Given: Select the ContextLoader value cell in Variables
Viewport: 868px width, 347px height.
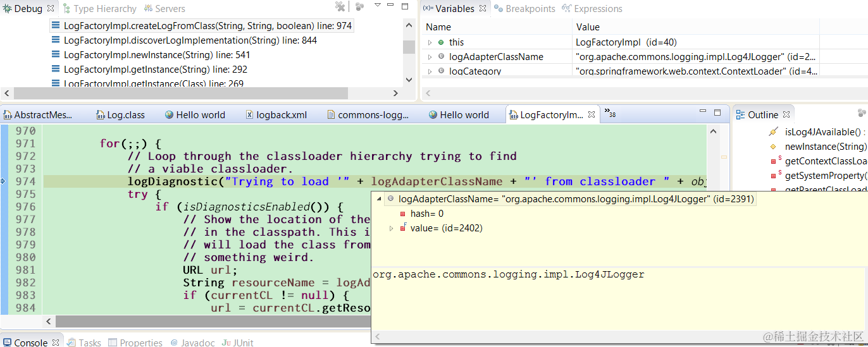Looking at the screenshot, I should coord(696,71).
